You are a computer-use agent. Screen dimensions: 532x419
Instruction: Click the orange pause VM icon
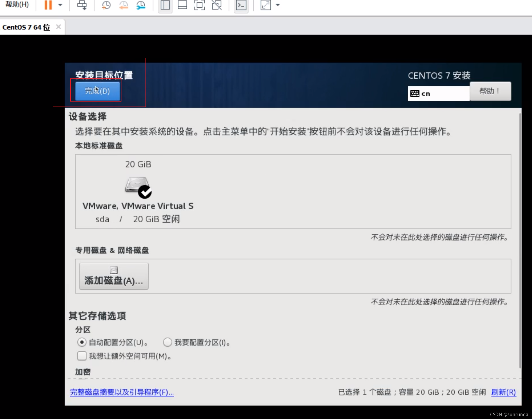[48, 5]
